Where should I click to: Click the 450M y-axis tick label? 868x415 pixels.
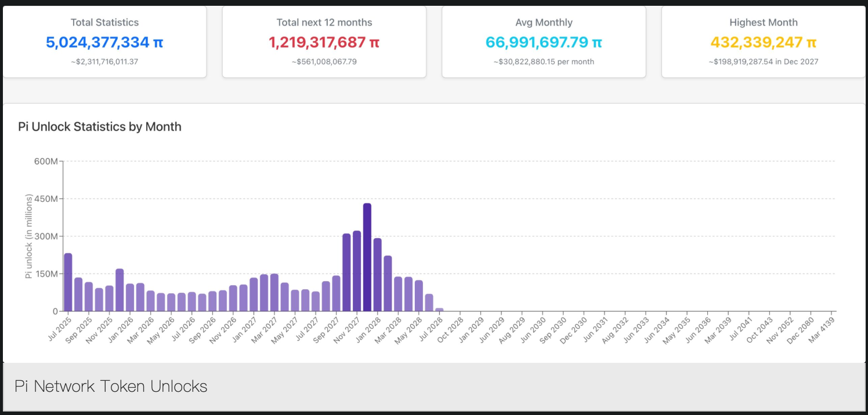pos(46,199)
